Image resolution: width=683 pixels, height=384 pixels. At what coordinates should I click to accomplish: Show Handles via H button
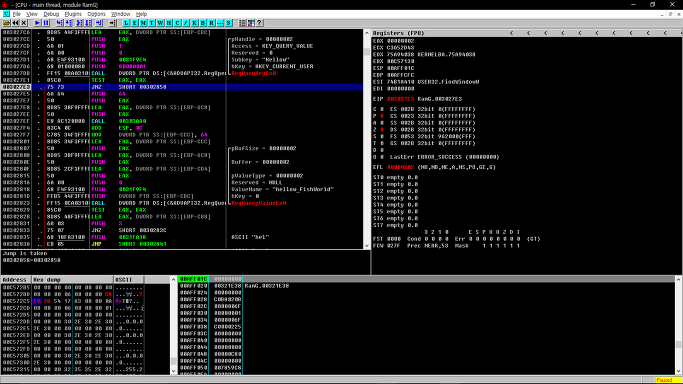point(169,23)
